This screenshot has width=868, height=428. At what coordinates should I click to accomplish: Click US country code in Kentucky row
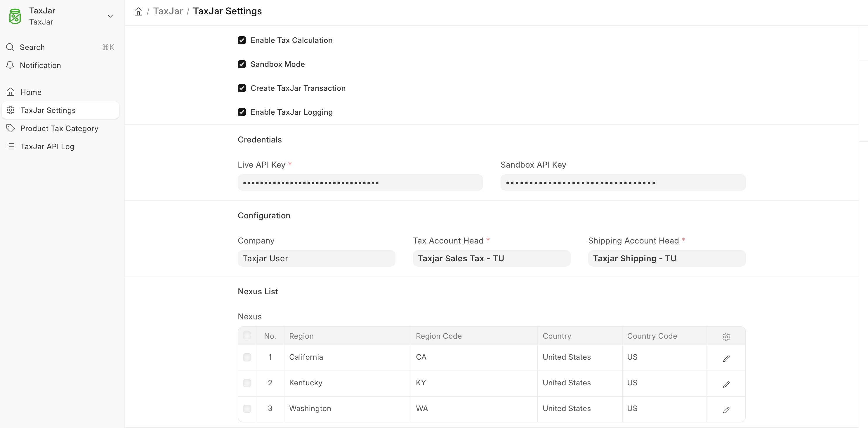coord(664,383)
